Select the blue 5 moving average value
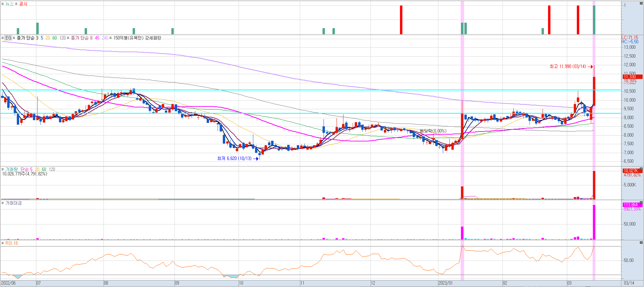Image resolution: width=644 pixels, height=287 pixels. point(42,38)
